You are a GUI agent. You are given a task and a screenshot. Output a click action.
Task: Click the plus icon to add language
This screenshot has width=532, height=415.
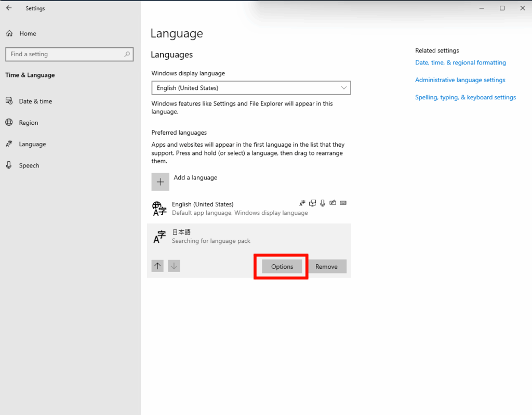click(160, 181)
